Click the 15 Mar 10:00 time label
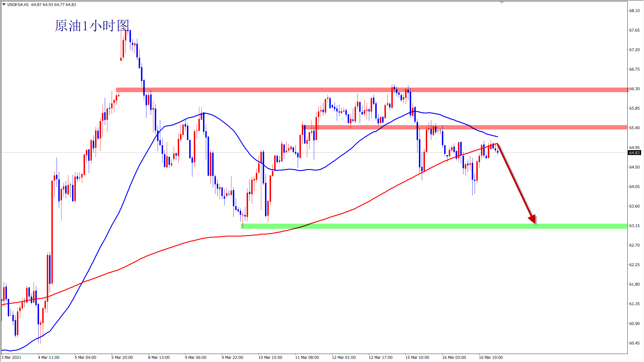Image resolution: width=644 pixels, height=362 pixels. click(x=417, y=357)
